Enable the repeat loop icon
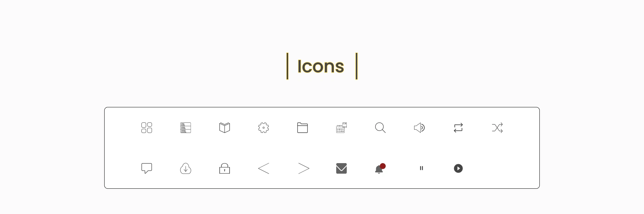This screenshot has height=214, width=644. tap(458, 128)
